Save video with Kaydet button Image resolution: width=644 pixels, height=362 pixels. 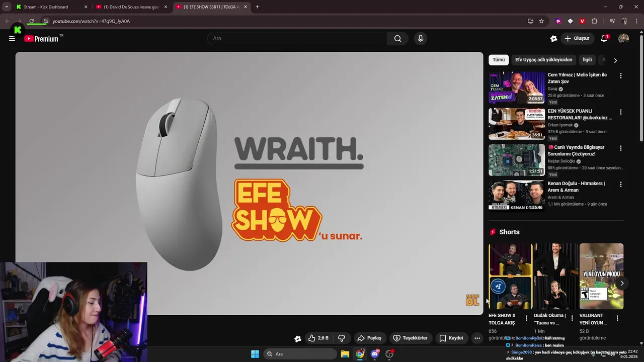[x=451, y=338]
